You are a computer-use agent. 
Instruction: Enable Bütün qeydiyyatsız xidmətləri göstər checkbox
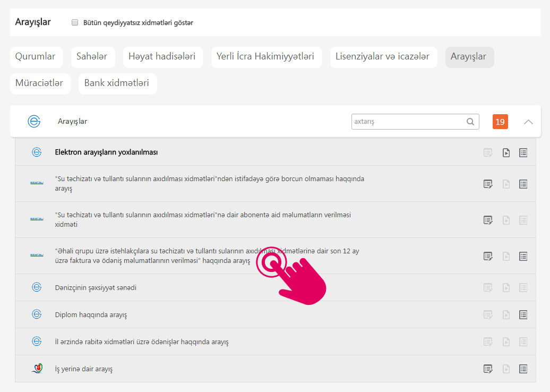point(75,22)
